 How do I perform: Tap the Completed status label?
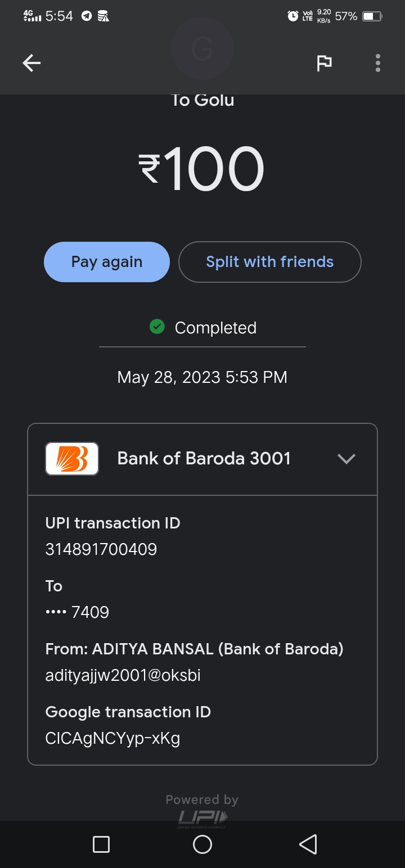pos(215,328)
